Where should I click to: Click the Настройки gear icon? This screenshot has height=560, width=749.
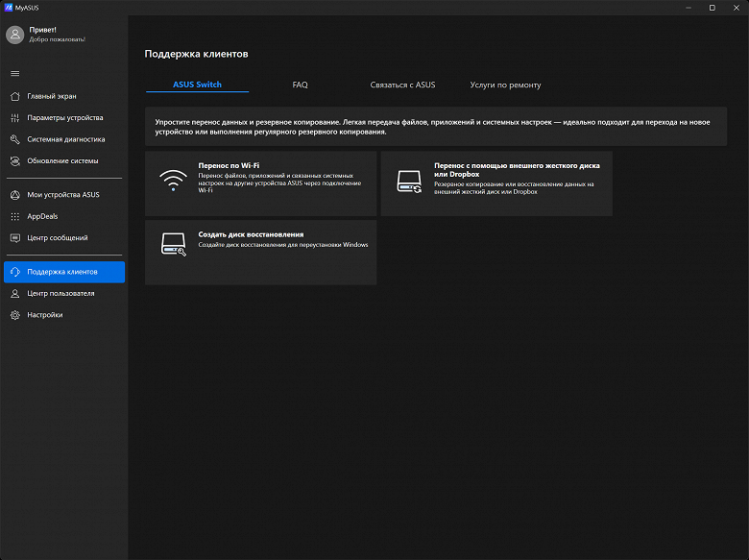point(14,315)
